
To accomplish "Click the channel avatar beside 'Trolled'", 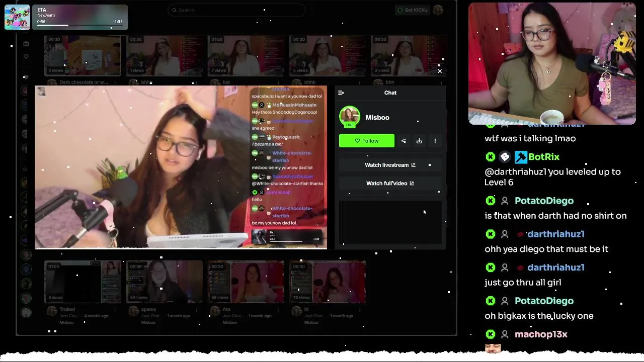I will point(51,312).
